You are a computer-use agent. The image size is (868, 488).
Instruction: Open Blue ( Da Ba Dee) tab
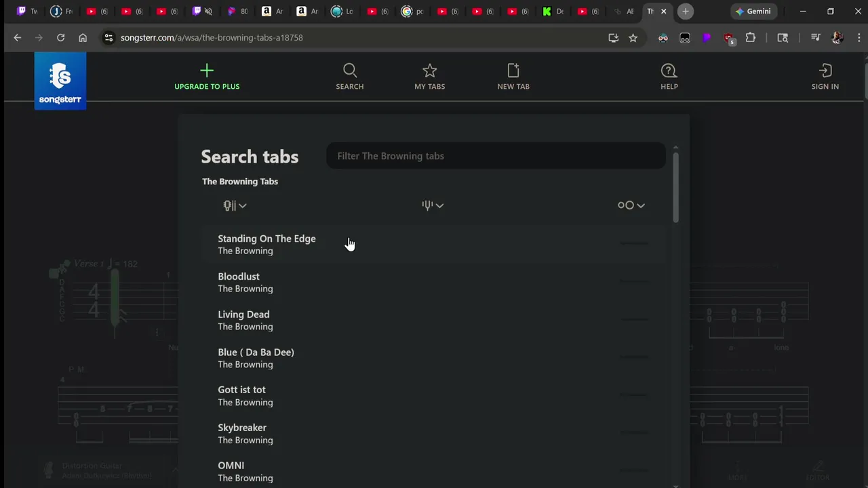[434, 358]
